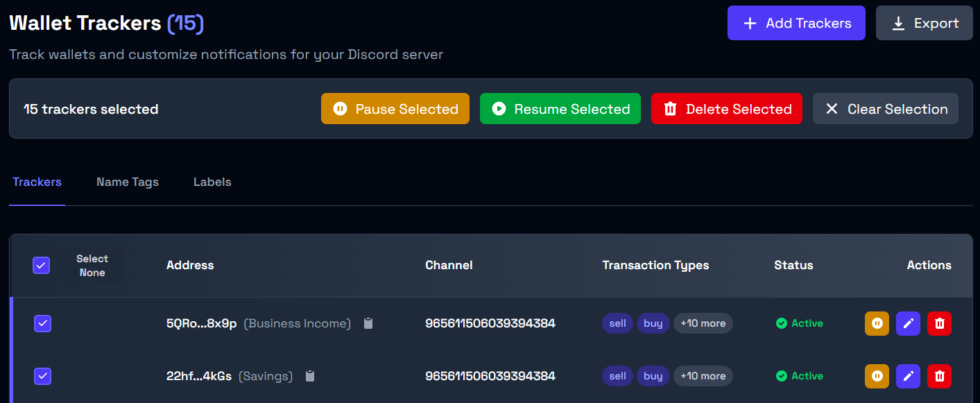The image size is (980, 403).
Task: Delete the Business Income tracker
Action: coord(939,323)
